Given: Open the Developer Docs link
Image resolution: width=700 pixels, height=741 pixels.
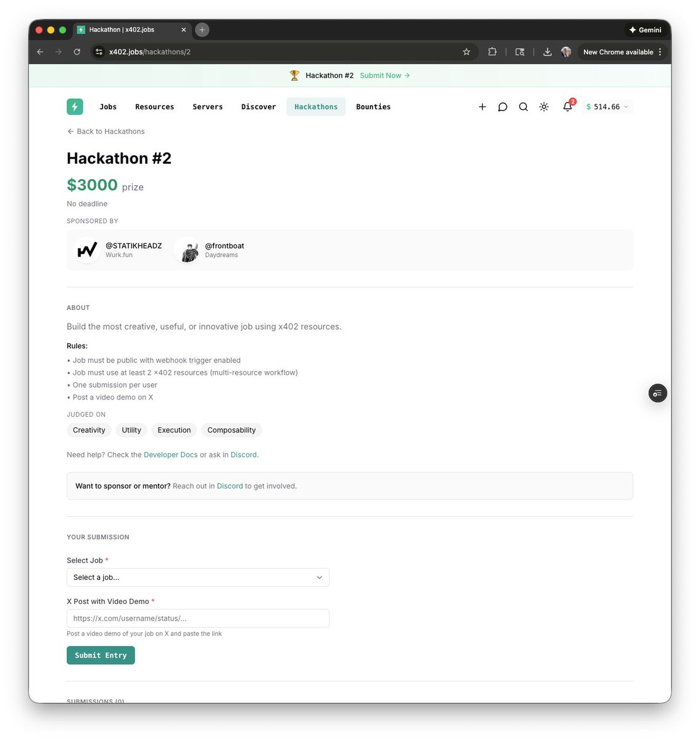Looking at the screenshot, I should (x=170, y=455).
